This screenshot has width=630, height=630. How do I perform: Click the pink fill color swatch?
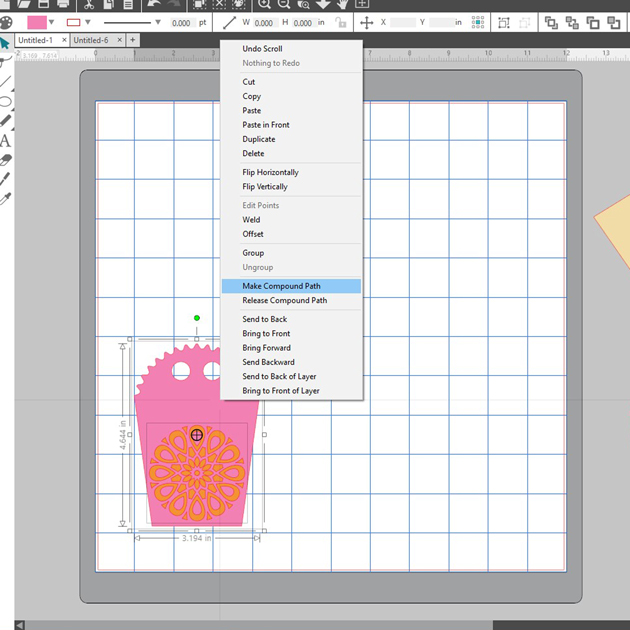click(x=39, y=22)
